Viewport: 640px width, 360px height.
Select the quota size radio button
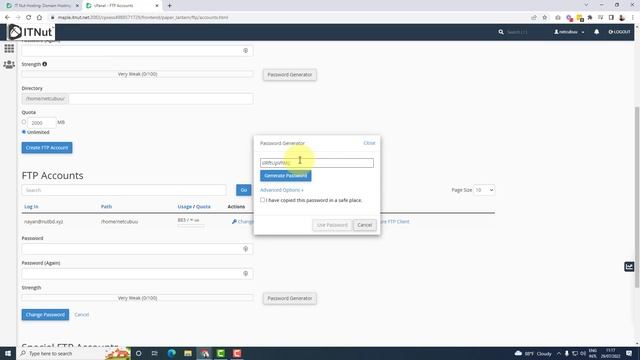point(24,122)
